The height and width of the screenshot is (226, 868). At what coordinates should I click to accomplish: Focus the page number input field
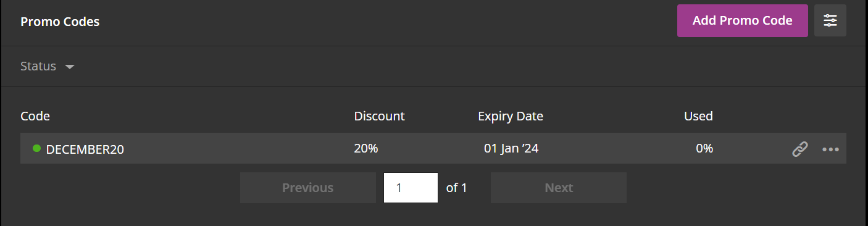pos(411,188)
